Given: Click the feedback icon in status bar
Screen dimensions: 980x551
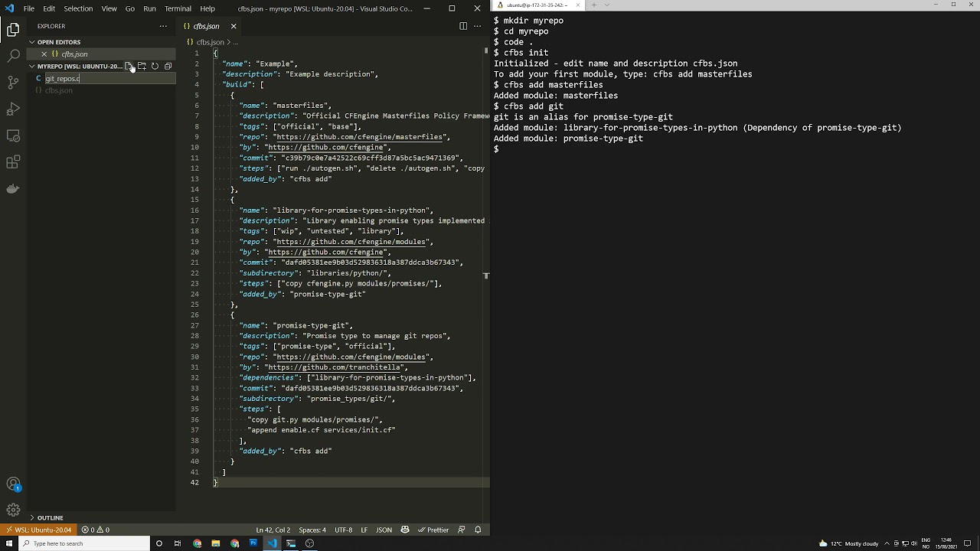Looking at the screenshot, I should click(461, 530).
